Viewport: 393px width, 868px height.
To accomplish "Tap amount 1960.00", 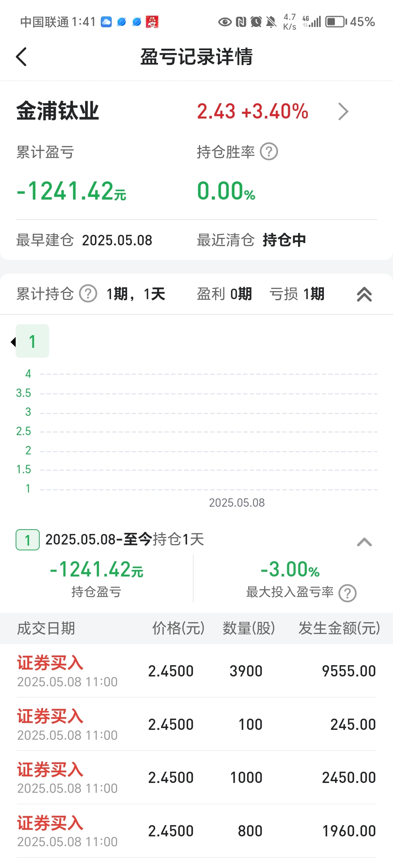I will click(x=349, y=831).
